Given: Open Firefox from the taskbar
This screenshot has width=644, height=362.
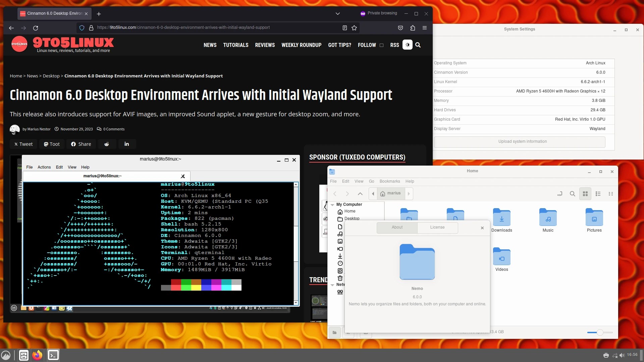Looking at the screenshot, I should (37, 355).
